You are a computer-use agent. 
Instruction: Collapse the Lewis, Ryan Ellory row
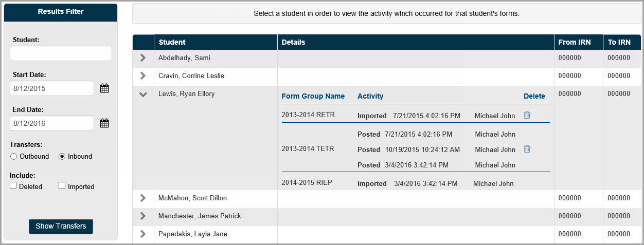(x=143, y=94)
